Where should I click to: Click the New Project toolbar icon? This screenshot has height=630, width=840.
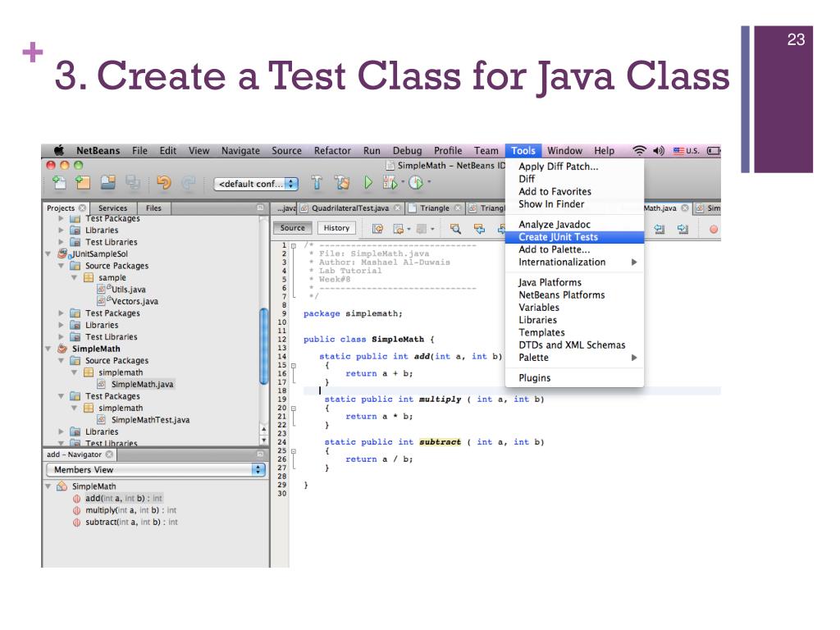83,183
